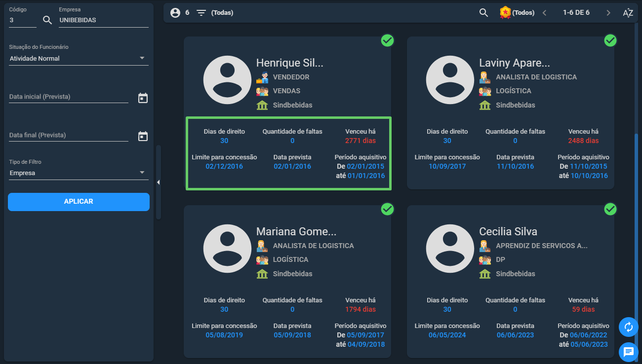Click the 06/06/2023 Data prevista value

click(515, 335)
